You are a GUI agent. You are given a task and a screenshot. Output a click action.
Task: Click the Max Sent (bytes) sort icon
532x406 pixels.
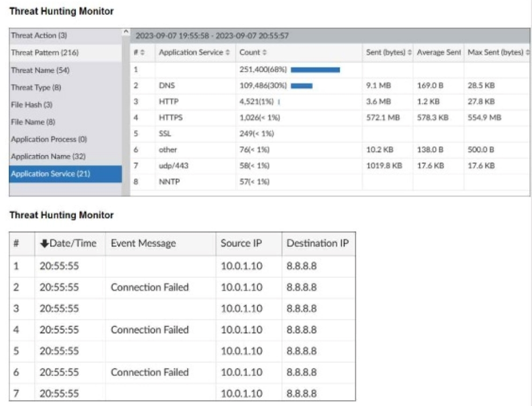pyautogui.click(x=527, y=53)
